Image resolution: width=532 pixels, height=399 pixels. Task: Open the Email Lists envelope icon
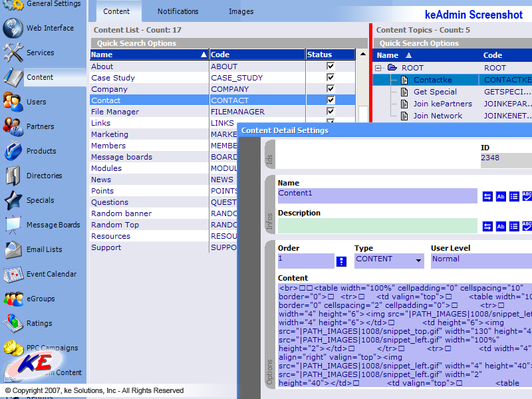[13, 249]
